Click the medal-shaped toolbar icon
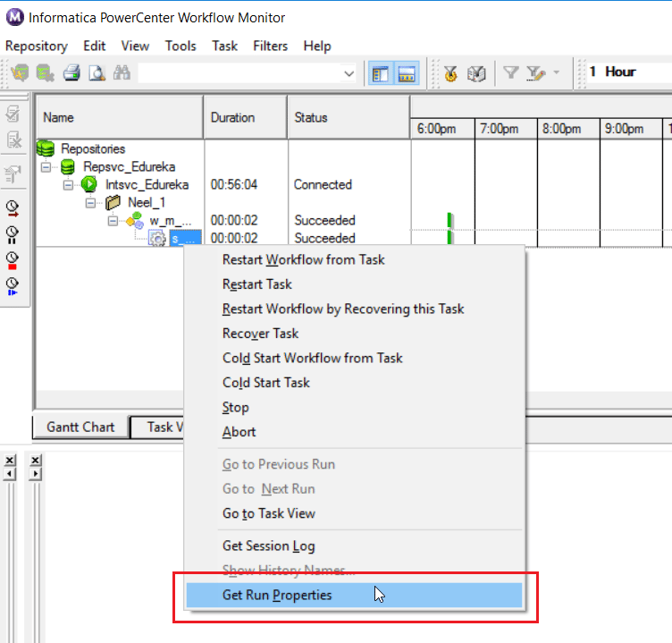This screenshot has width=672, height=643. 450,73
